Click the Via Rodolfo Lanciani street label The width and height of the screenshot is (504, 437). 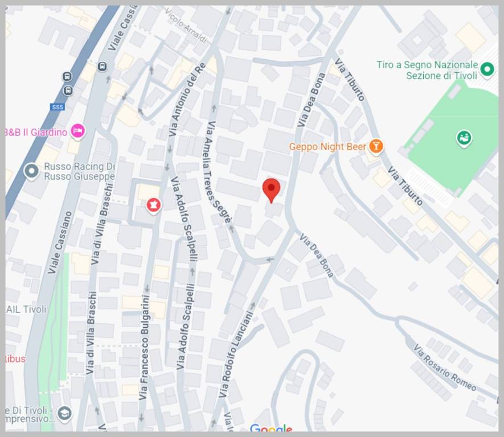[x=236, y=354]
